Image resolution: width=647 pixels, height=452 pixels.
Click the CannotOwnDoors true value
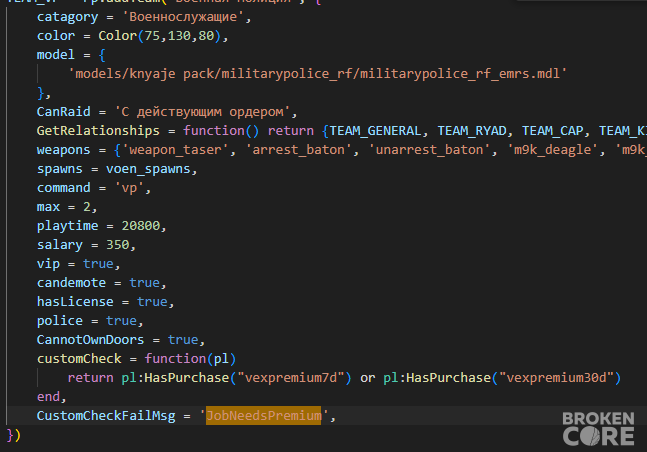183,340
